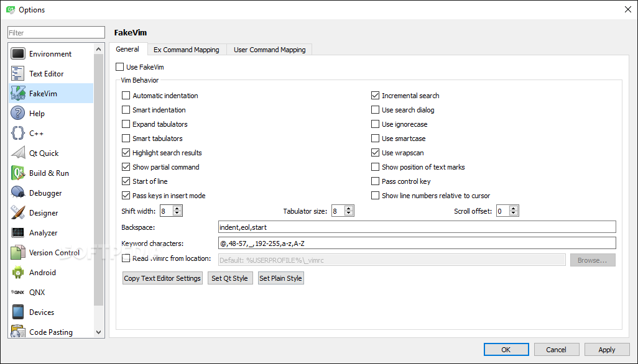The width and height of the screenshot is (638, 364).
Task: Switch to User Command Mapping tab
Action: [269, 50]
